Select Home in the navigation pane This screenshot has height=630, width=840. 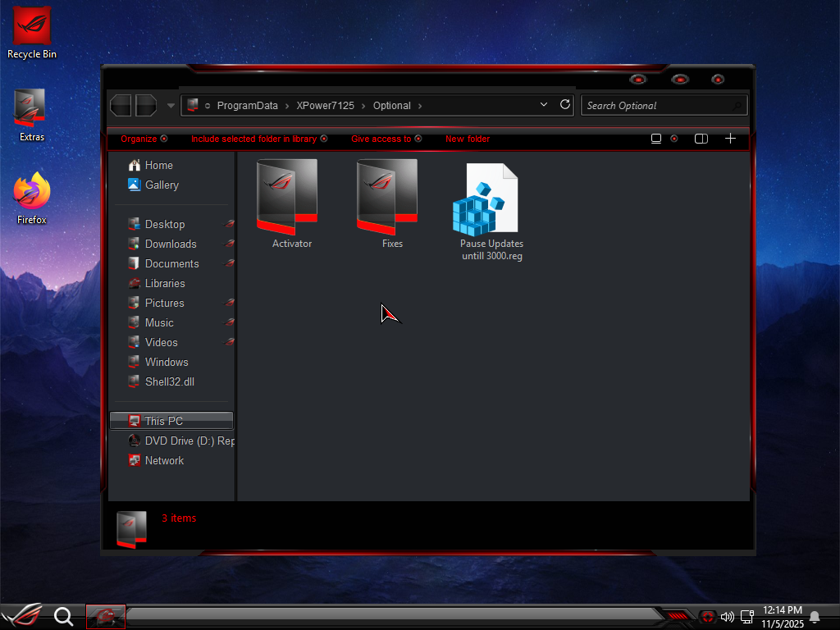click(x=158, y=166)
